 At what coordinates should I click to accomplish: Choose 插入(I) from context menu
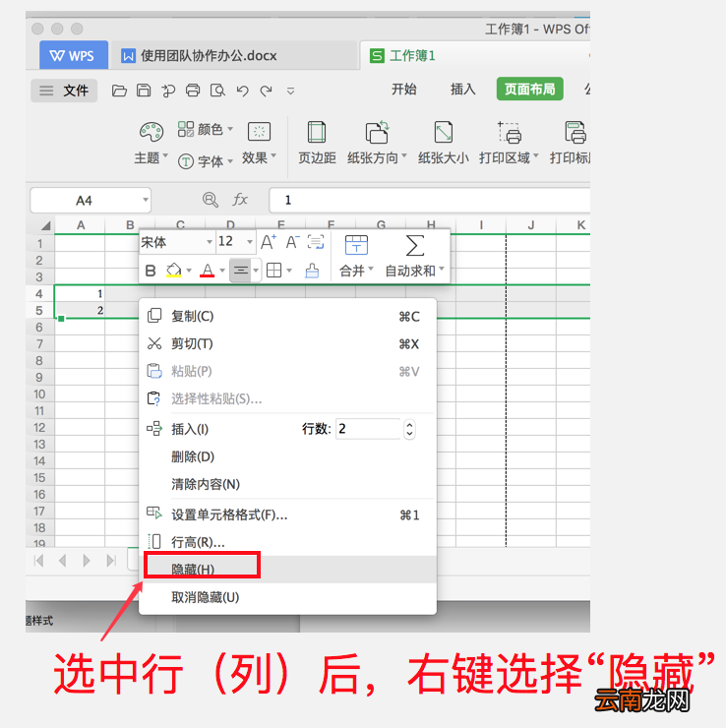(x=190, y=429)
